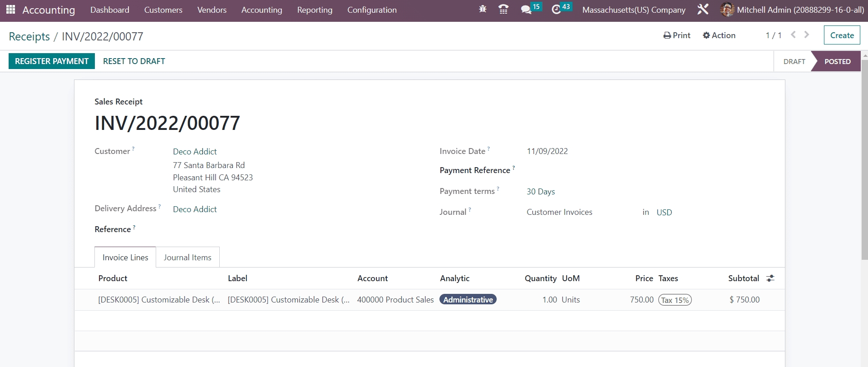Switch to the Journal Items tab

pos(187,258)
